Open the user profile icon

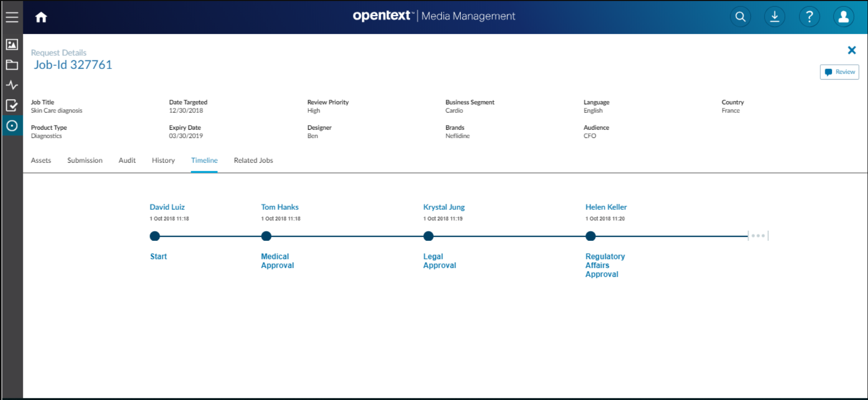[x=844, y=17]
